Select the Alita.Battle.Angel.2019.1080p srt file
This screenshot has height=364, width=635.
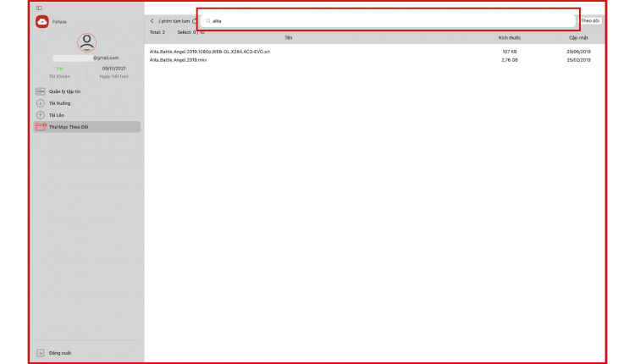[x=210, y=52]
